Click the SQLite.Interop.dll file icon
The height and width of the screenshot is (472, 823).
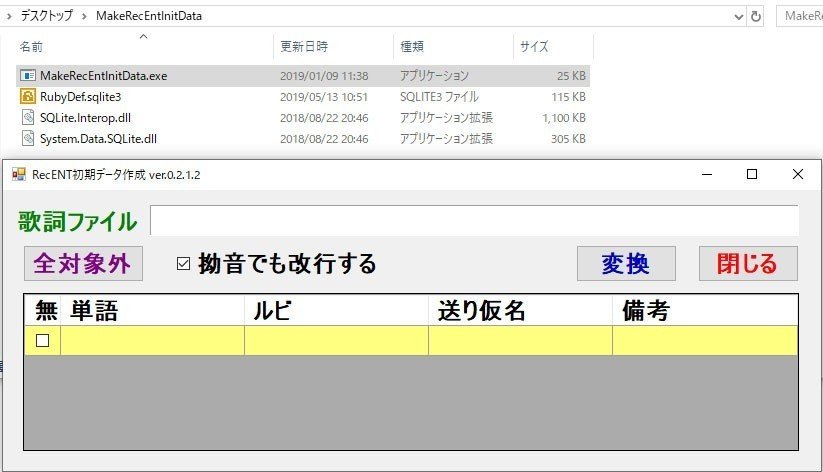pyautogui.click(x=28, y=118)
